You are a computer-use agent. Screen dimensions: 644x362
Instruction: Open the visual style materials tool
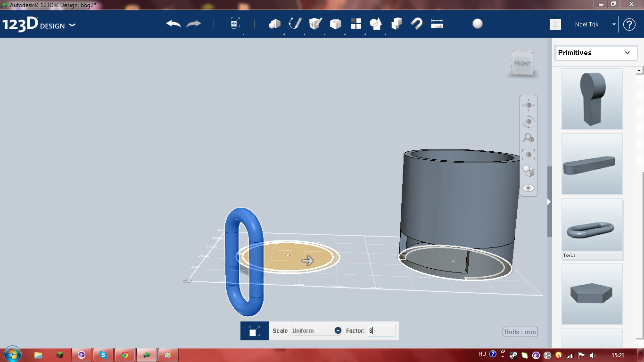(x=528, y=171)
